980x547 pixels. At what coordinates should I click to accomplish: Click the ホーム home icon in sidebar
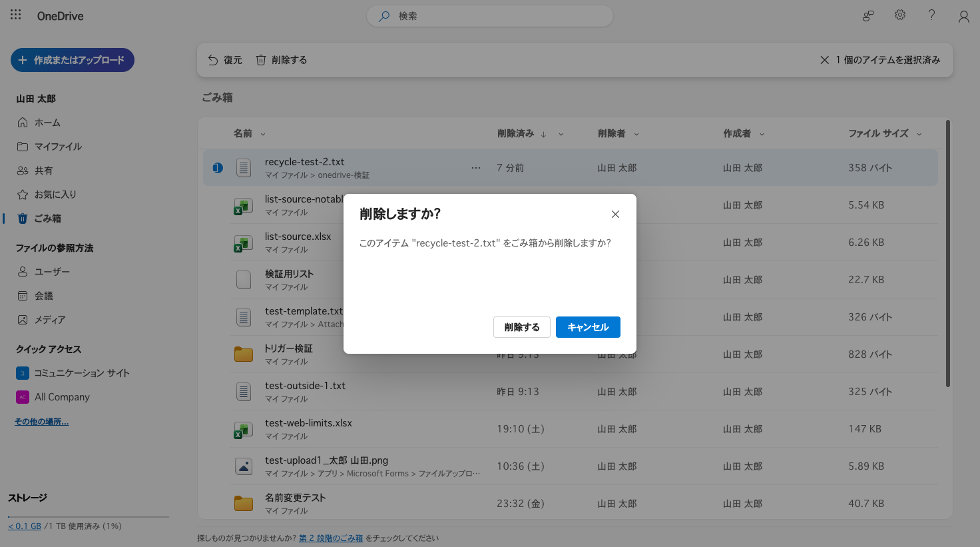pyautogui.click(x=23, y=123)
